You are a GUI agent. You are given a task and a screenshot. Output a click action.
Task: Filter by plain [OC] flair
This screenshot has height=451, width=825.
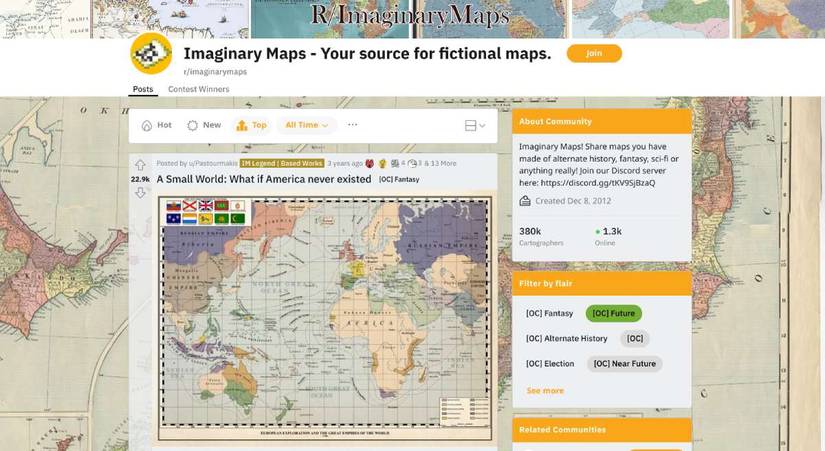pyautogui.click(x=635, y=338)
